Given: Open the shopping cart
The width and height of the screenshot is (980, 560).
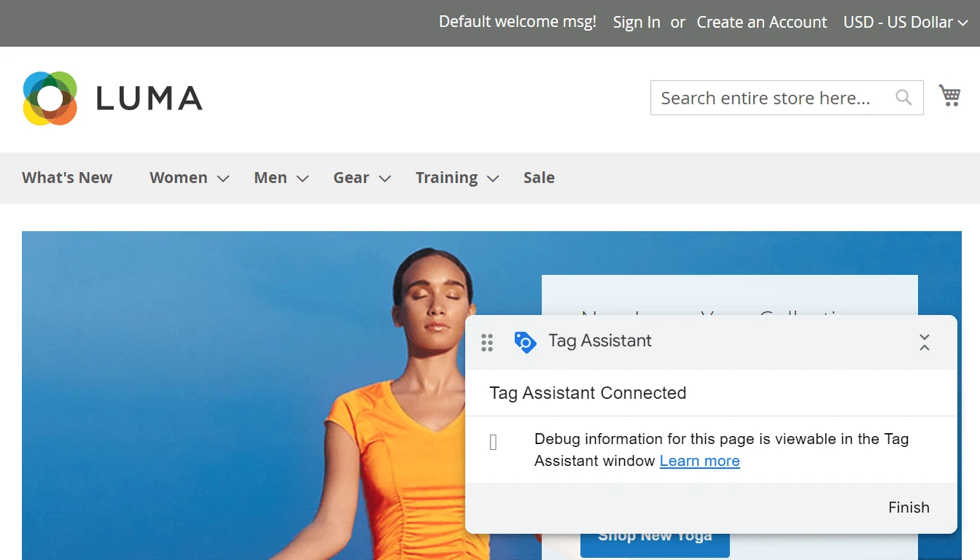Looking at the screenshot, I should [949, 96].
